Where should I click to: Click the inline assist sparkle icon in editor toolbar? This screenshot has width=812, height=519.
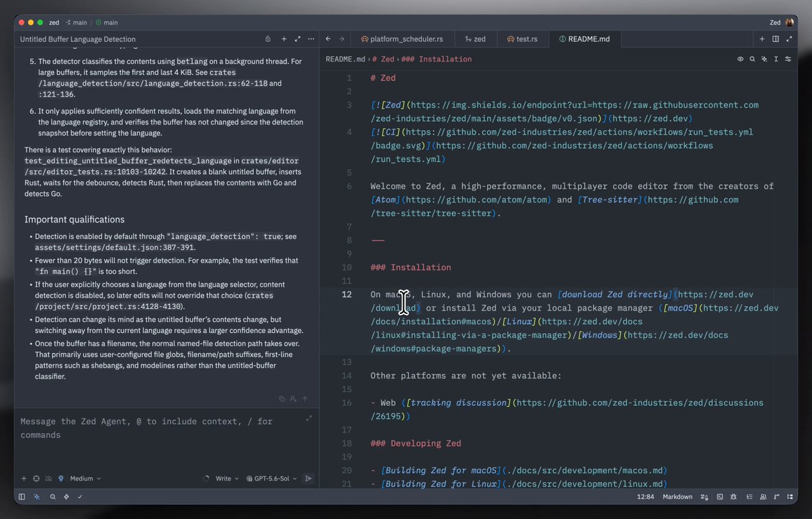764,59
